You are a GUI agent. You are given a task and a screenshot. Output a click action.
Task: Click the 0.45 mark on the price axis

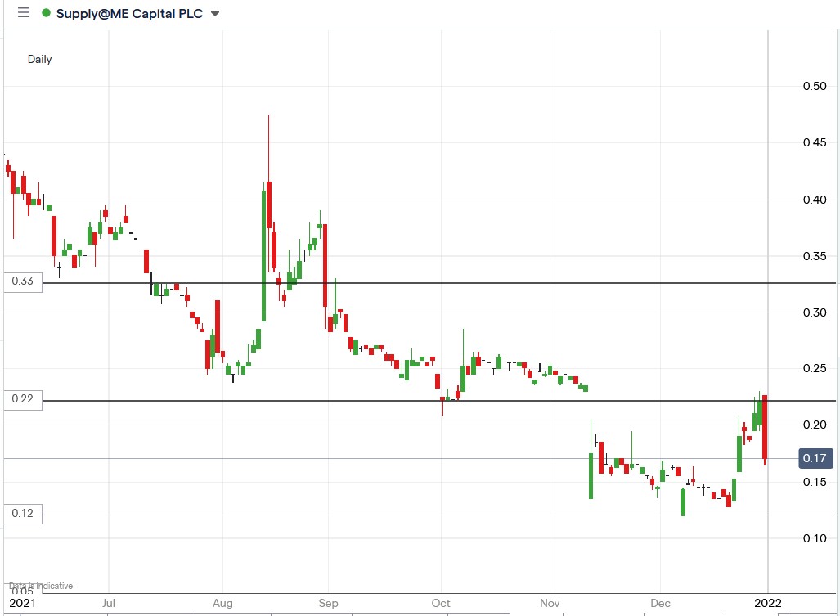pyautogui.click(x=815, y=143)
